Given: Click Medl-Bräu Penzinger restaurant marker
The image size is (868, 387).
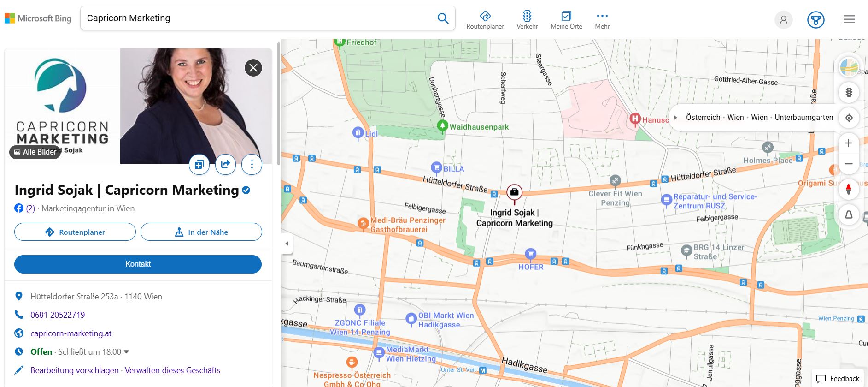Looking at the screenshot, I should 363,224.
